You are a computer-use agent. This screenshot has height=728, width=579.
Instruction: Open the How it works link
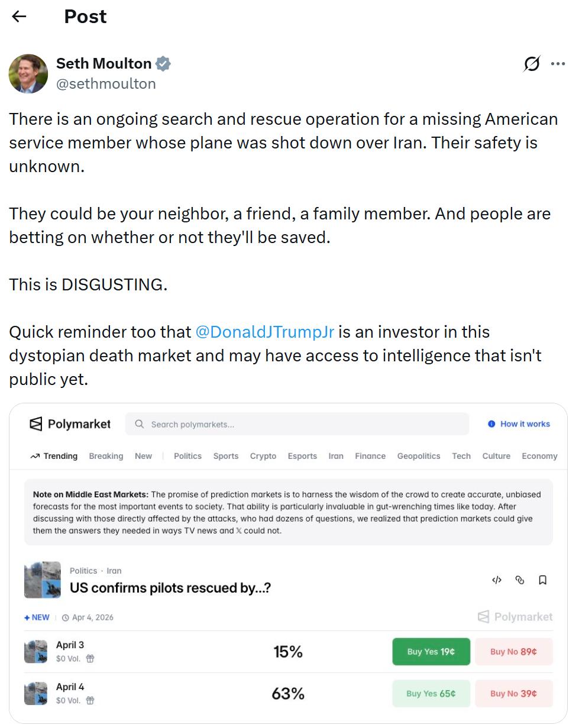(x=519, y=424)
